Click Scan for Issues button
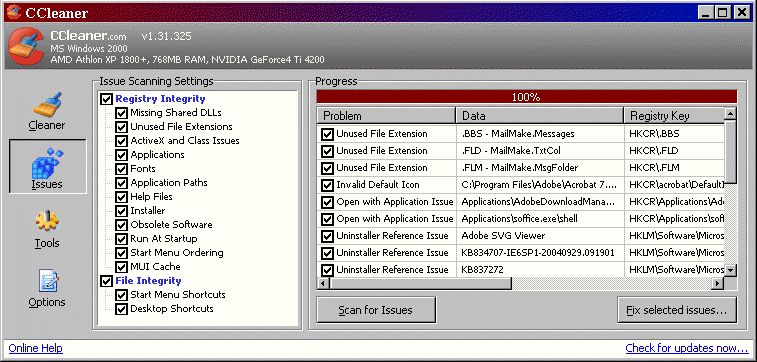The height and width of the screenshot is (362, 757). [x=376, y=310]
